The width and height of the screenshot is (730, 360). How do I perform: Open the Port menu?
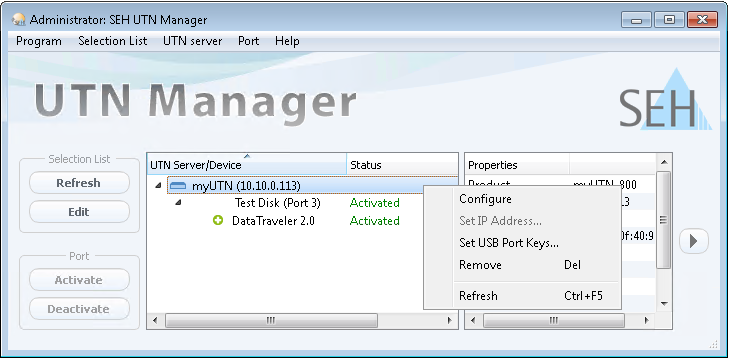pyautogui.click(x=249, y=41)
